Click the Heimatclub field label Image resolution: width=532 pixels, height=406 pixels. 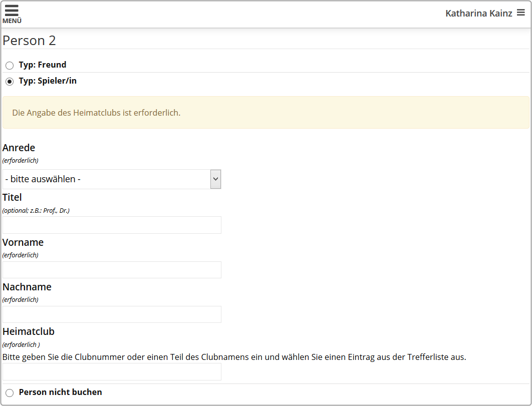click(x=29, y=331)
